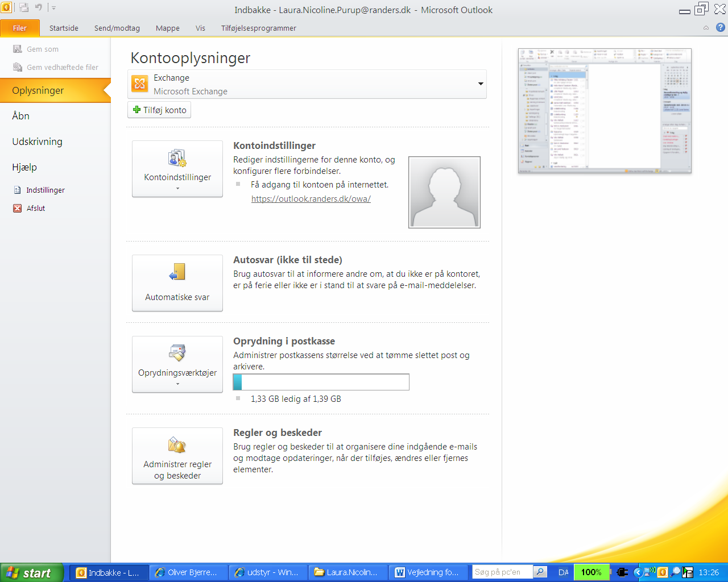Switch to Oliver Bjerre Internet Explorer taskbar item
728x582 pixels.
pyautogui.click(x=189, y=572)
